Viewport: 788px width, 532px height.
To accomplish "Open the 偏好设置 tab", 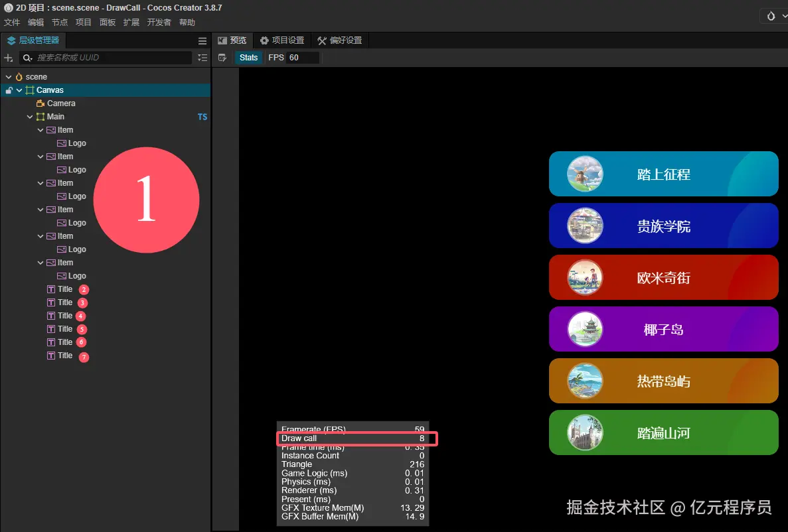I will click(339, 40).
